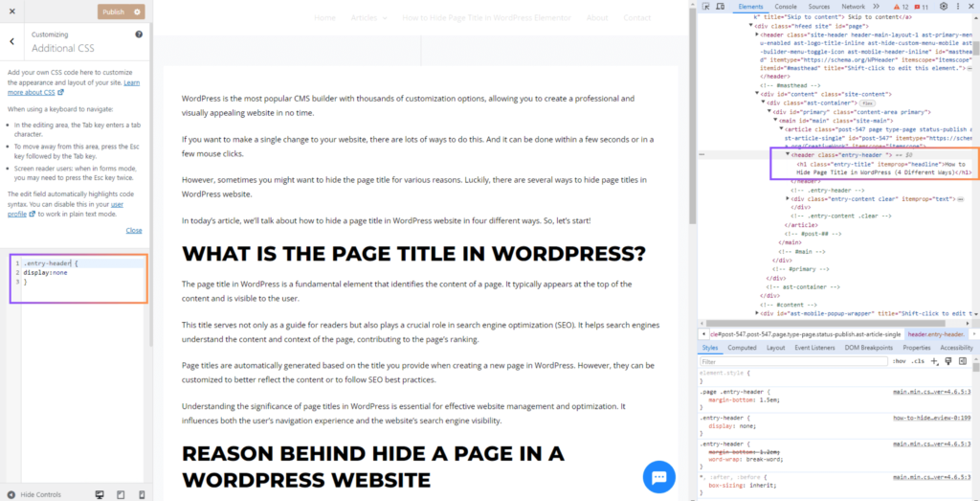Click the About menu item
Viewport: 980px width, 501px height.
pos(597,17)
